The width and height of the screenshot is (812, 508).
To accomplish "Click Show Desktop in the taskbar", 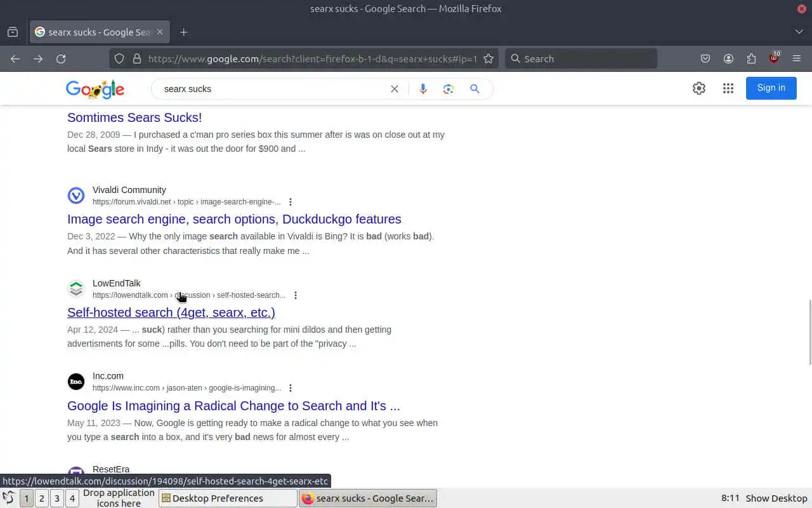I will (x=776, y=498).
